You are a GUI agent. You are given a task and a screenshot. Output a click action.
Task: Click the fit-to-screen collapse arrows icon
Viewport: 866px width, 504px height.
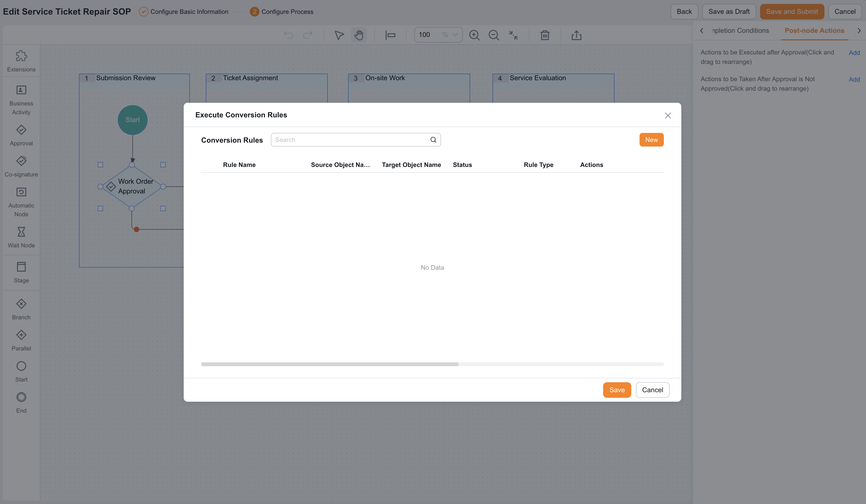(x=513, y=35)
